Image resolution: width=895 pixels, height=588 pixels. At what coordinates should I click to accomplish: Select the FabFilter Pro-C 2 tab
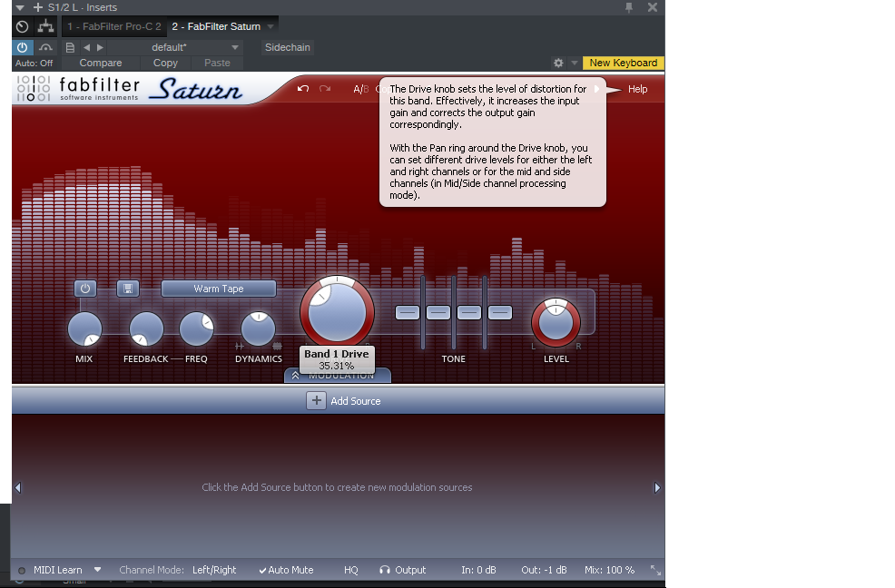114,26
